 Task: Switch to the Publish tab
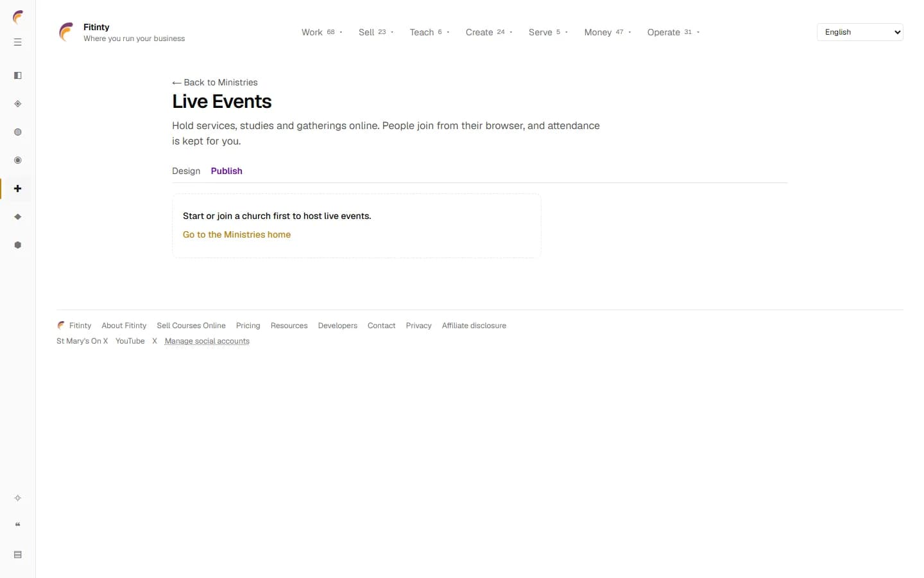point(227,171)
